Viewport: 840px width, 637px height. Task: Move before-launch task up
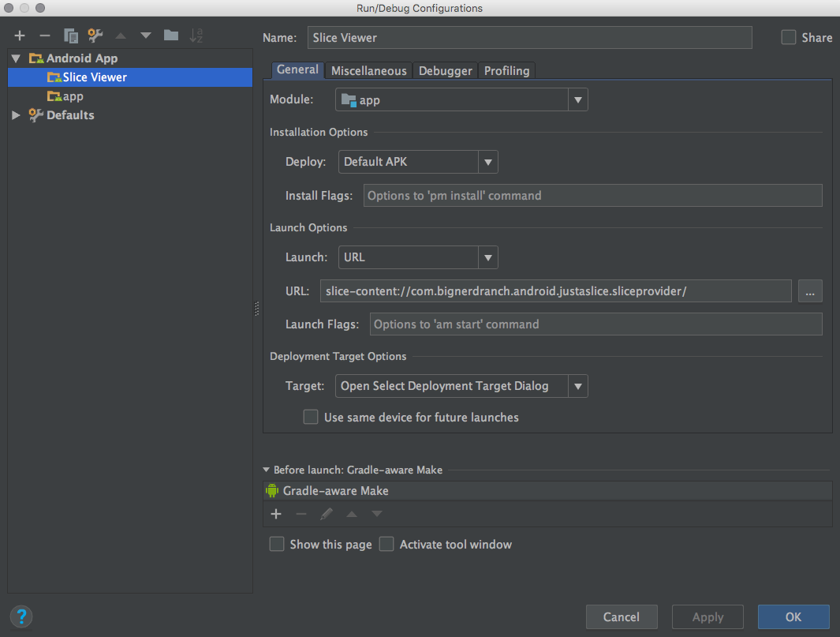coord(352,514)
